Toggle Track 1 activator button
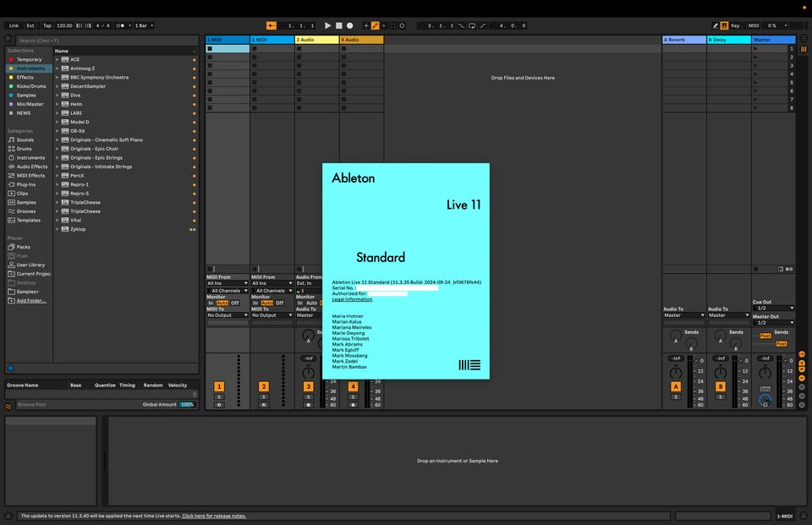The height and width of the screenshot is (525, 812). [x=219, y=386]
